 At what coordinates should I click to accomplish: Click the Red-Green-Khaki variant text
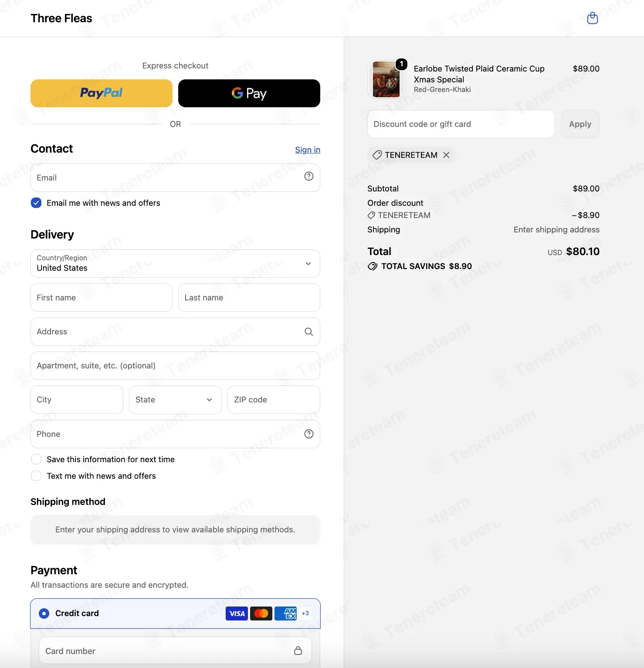pyautogui.click(x=442, y=89)
